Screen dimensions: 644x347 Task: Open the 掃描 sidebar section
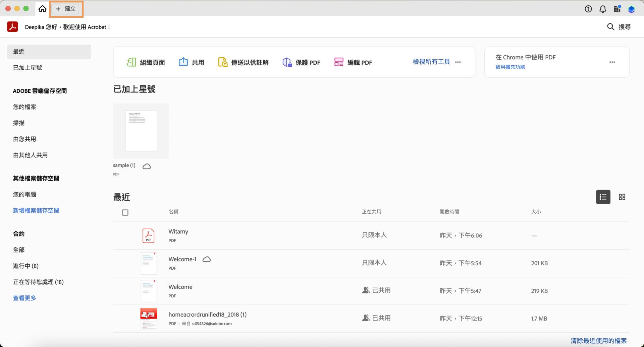click(19, 123)
